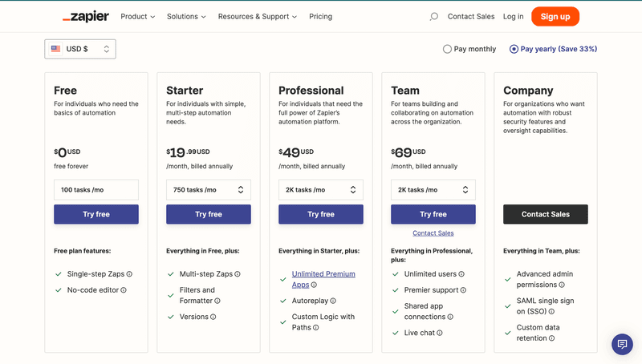642x364 pixels.
Task: Show info for Unlimited Premium Apps
Action: pyautogui.click(x=314, y=285)
